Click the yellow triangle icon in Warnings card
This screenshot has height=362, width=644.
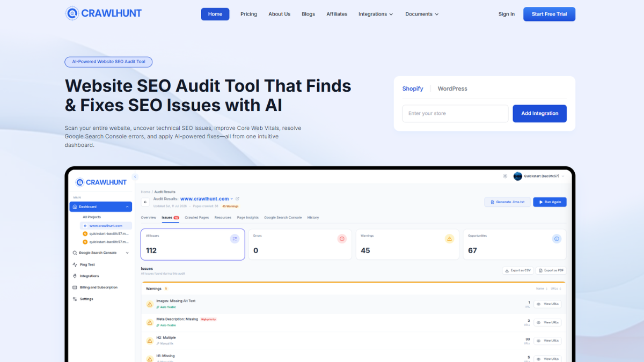click(449, 239)
